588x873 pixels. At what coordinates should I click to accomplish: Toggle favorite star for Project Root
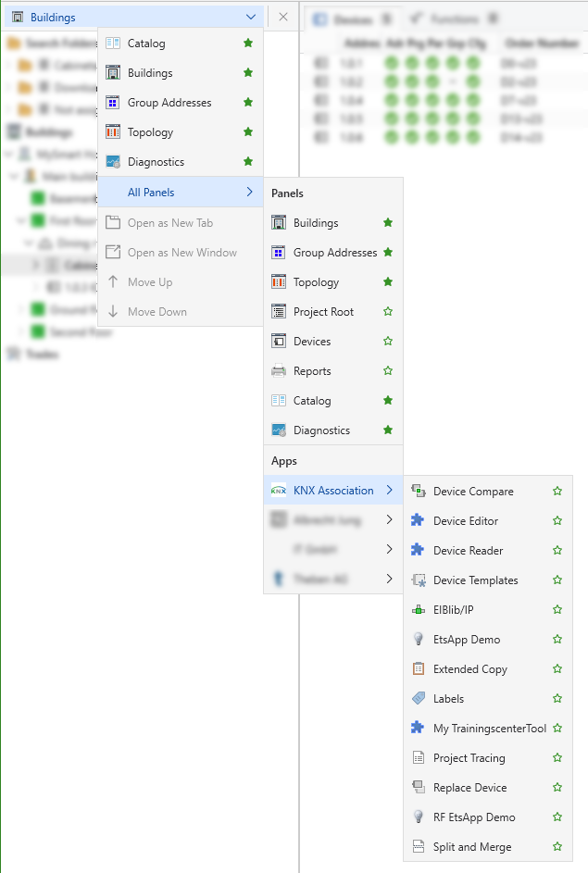[388, 311]
